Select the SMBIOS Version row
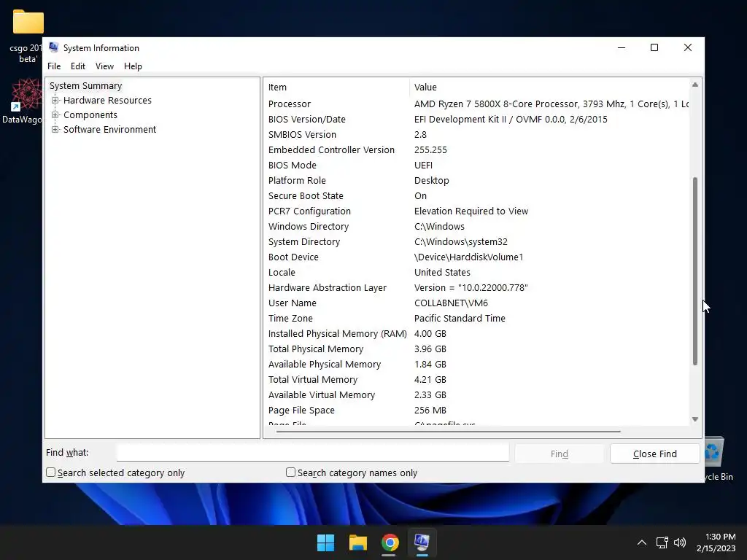 coord(476,134)
